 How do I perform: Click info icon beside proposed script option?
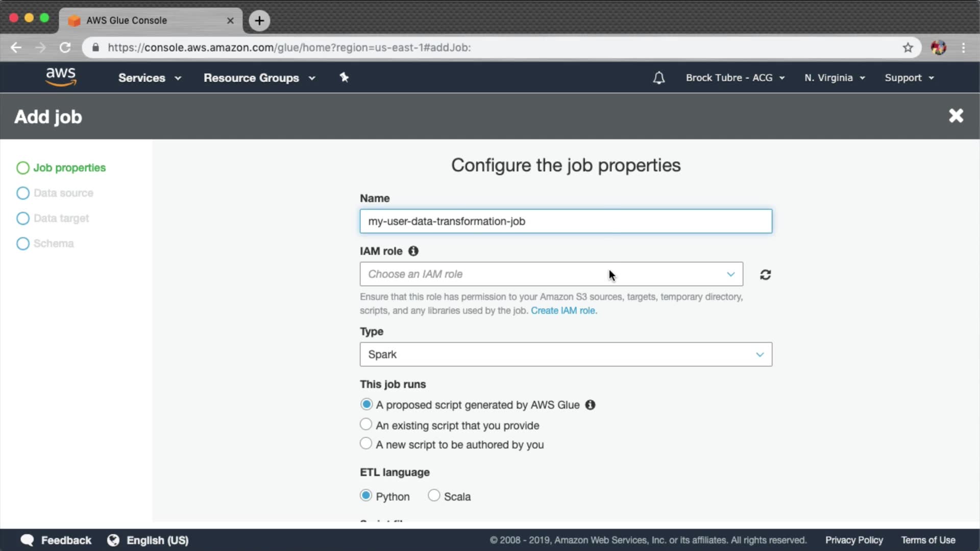[x=590, y=405]
